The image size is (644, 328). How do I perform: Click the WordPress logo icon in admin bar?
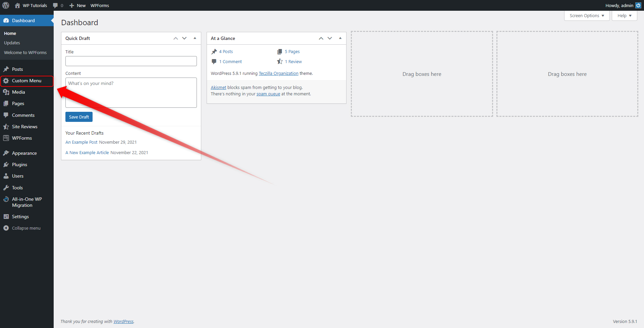6,5
